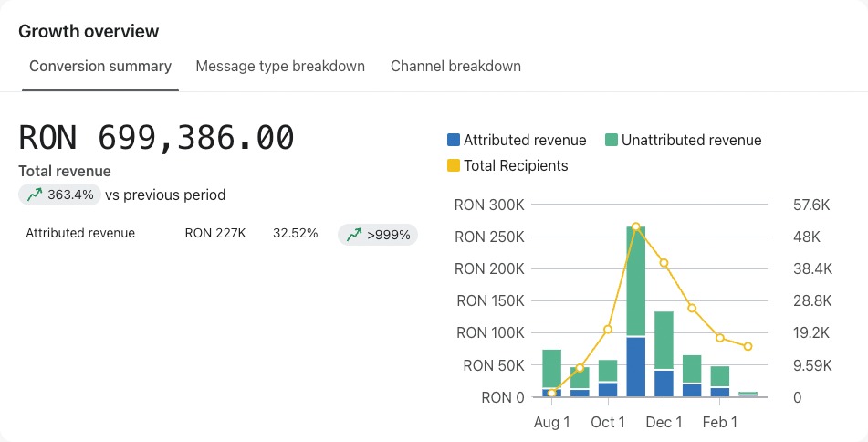The image size is (868, 442).
Task: Toggle the Total Recipients legend label
Action: [516, 165]
